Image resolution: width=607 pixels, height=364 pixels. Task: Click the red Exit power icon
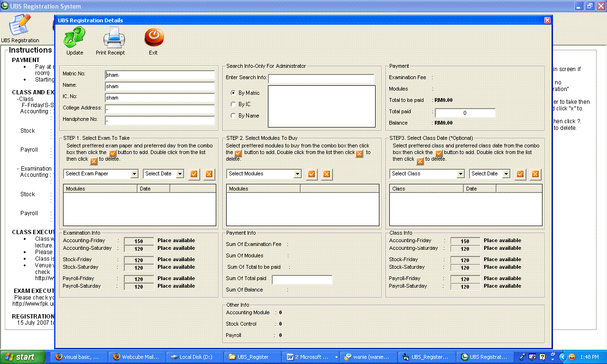(x=154, y=38)
